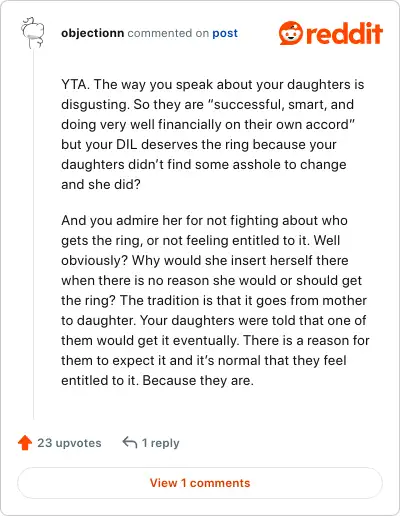Click the final "Because they are." sentence
This screenshot has width=400, height=516.
(x=198, y=380)
